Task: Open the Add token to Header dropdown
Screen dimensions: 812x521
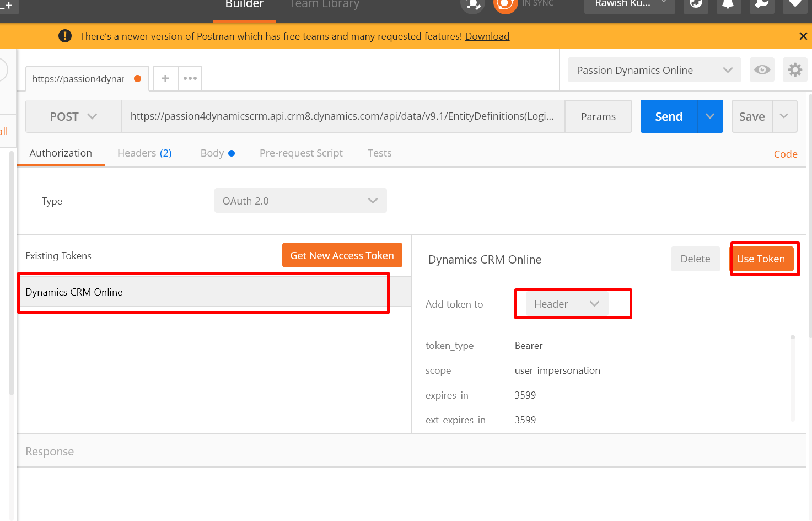Action: coord(567,304)
